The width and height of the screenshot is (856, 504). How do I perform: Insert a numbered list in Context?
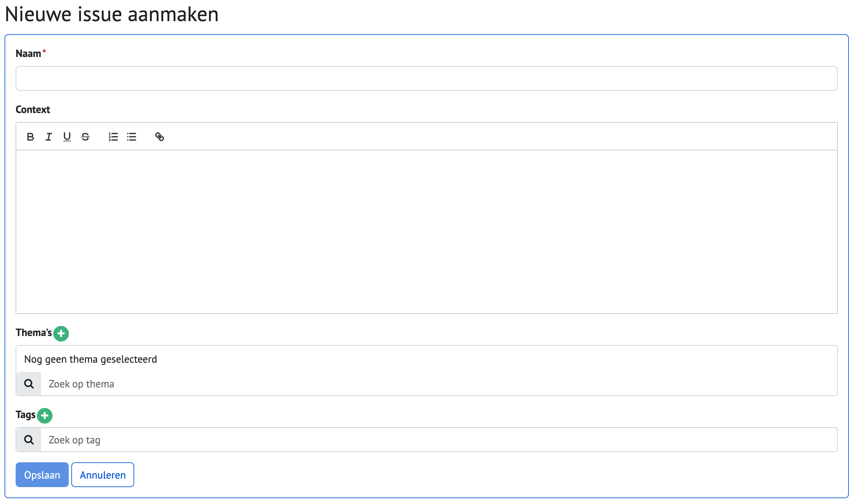[x=113, y=137]
